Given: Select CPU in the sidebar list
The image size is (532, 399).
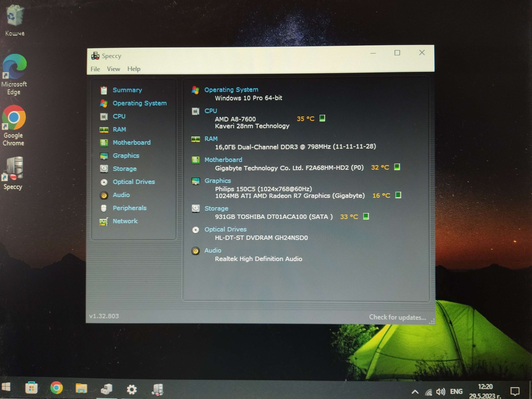Looking at the screenshot, I should click(x=119, y=116).
